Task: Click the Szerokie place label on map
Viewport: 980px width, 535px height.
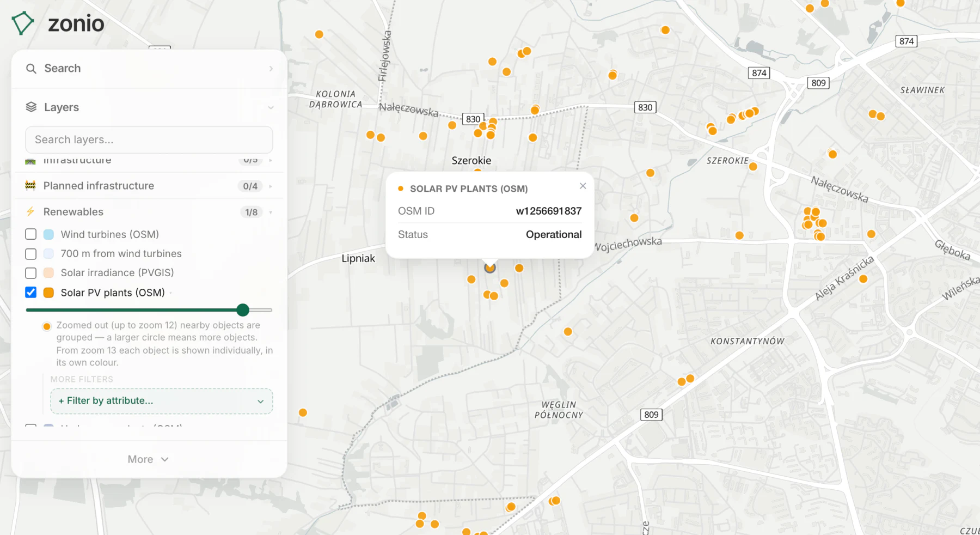Action: pos(471,161)
